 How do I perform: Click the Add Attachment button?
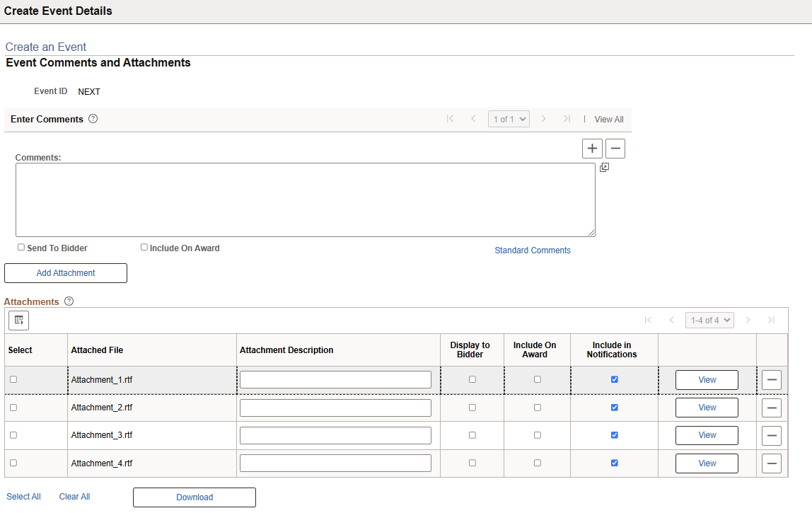point(65,272)
